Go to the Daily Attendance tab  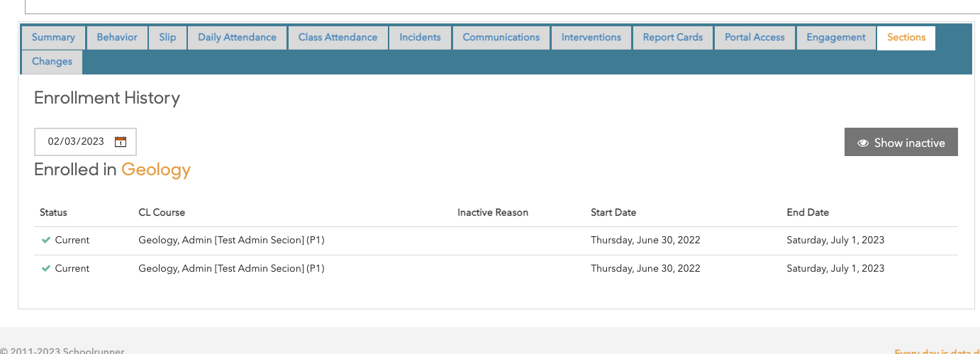pos(237,38)
